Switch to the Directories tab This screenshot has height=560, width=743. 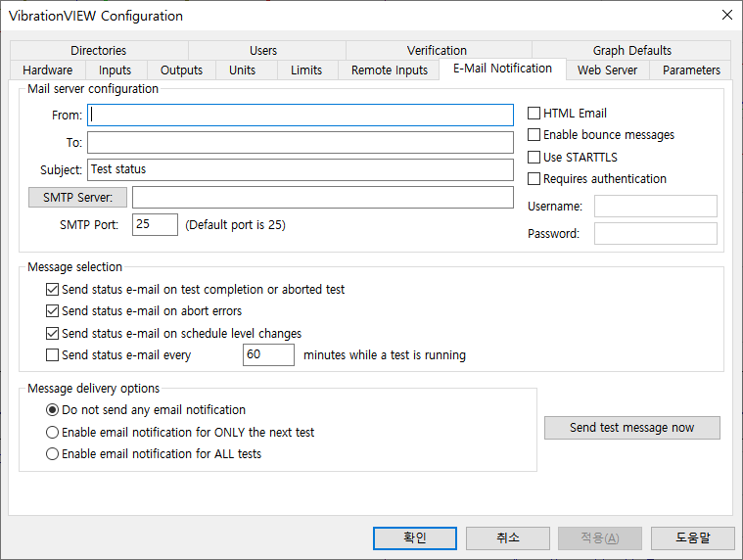click(x=99, y=50)
